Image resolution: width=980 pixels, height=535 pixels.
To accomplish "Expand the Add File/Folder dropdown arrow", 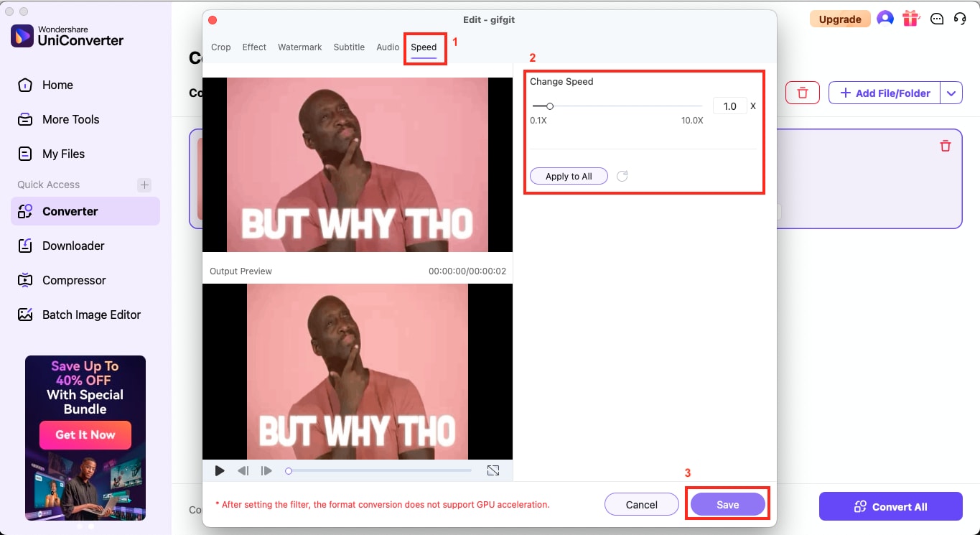I will [951, 93].
